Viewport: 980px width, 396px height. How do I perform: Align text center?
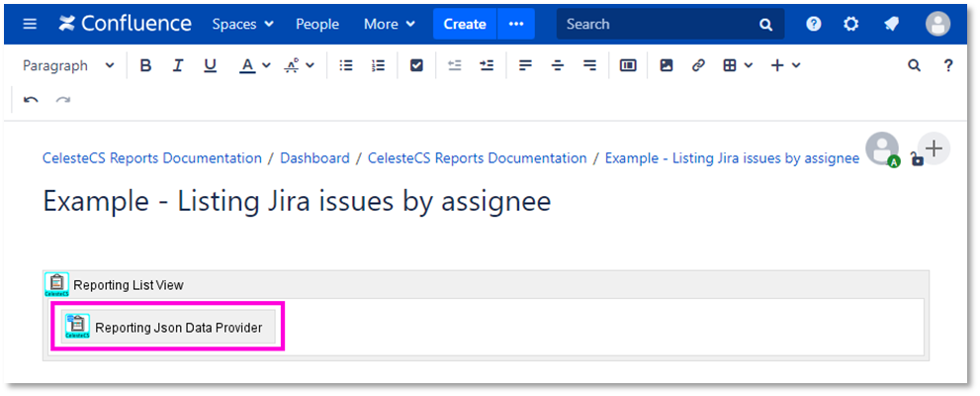coord(558,65)
